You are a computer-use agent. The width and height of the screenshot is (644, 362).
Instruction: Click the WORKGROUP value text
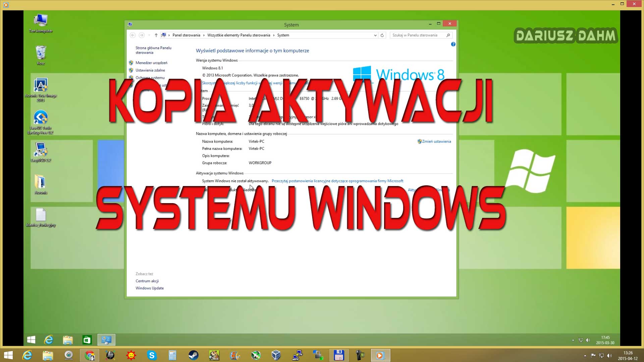(260, 163)
